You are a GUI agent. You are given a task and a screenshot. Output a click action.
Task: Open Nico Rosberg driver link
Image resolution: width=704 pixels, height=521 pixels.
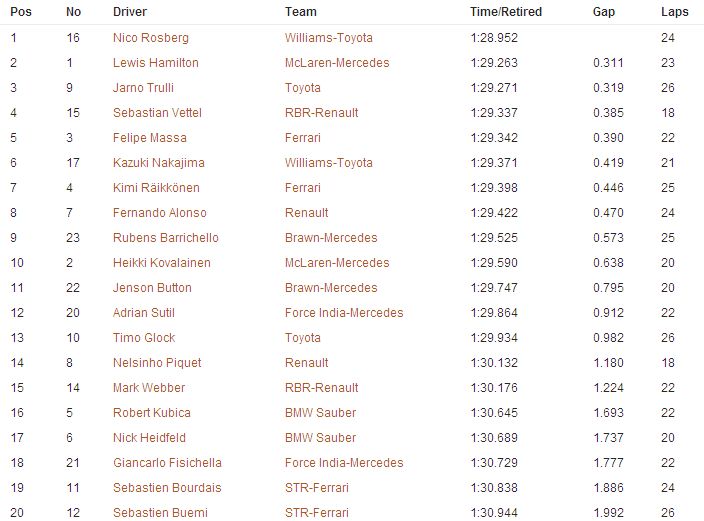click(x=151, y=38)
